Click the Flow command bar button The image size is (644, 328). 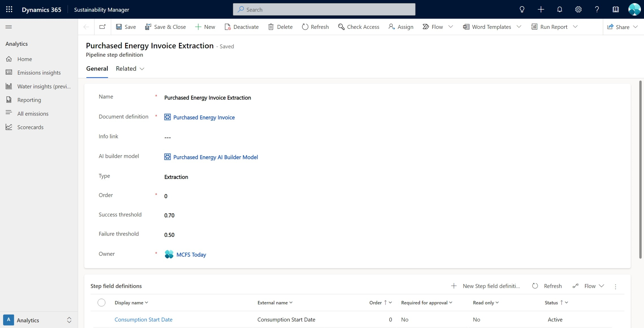433,27
